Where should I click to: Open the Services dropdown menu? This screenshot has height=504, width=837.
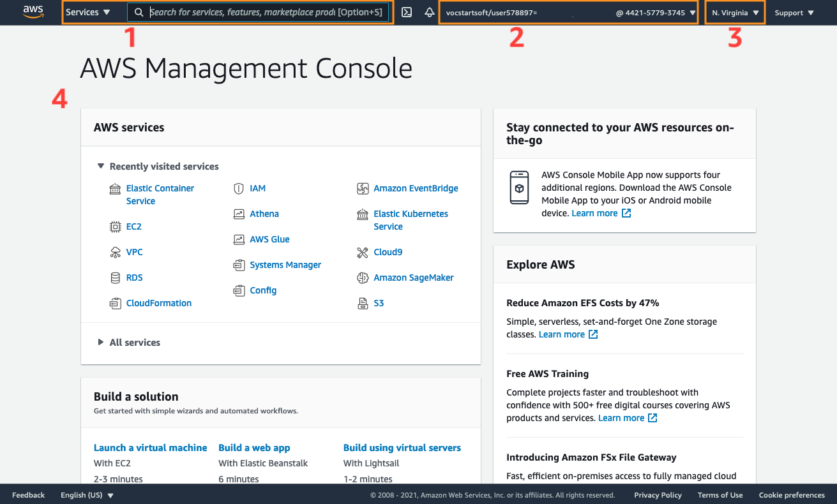coord(88,12)
